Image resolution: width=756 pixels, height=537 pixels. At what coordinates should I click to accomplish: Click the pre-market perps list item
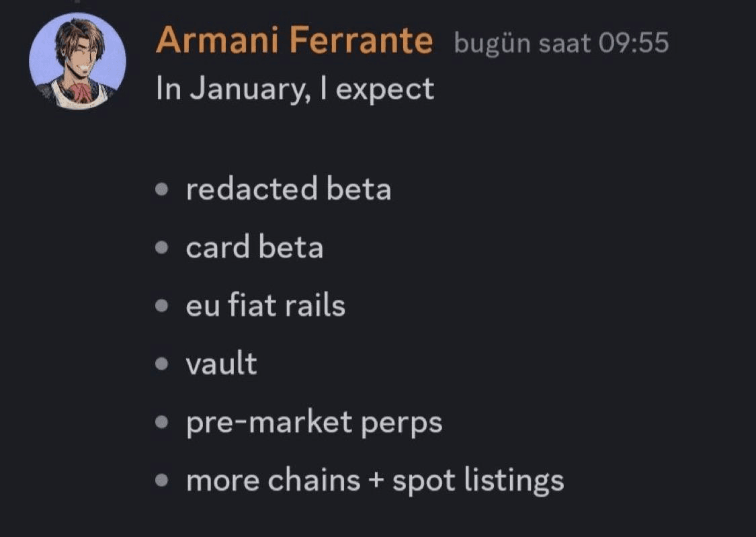314,421
